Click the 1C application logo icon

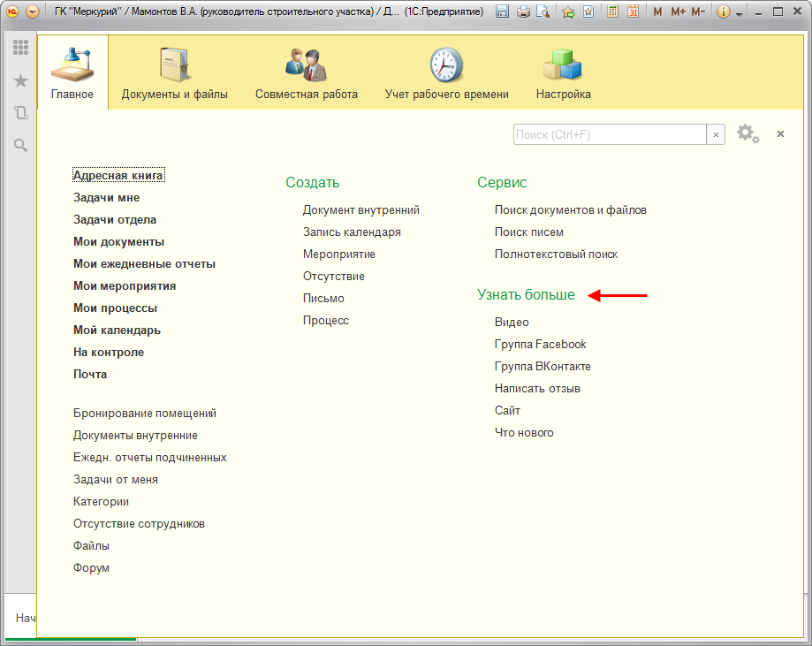[x=12, y=11]
